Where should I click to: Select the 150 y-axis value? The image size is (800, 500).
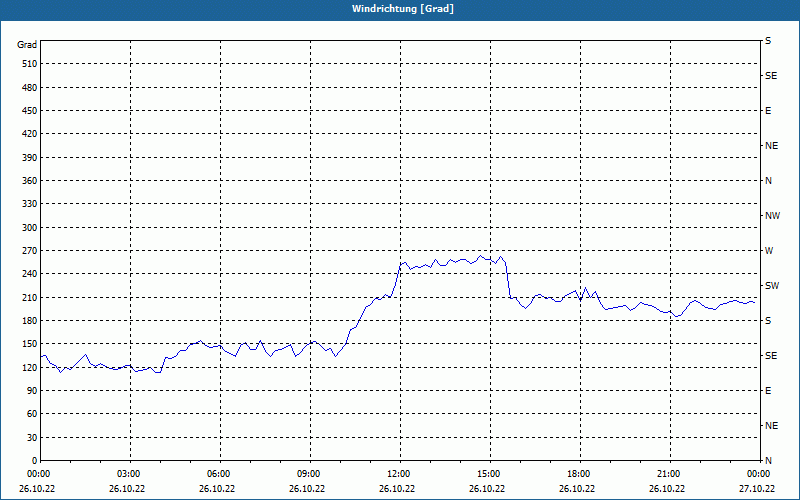pos(30,344)
